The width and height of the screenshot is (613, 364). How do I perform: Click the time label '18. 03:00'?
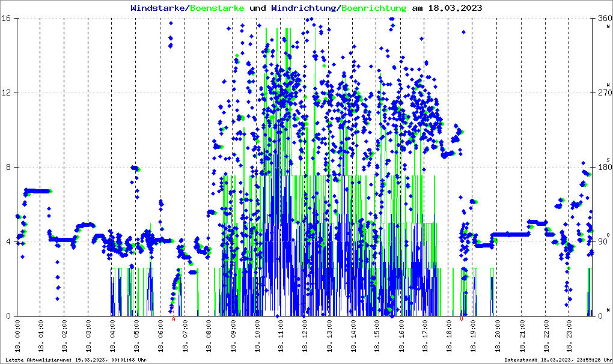click(88, 336)
